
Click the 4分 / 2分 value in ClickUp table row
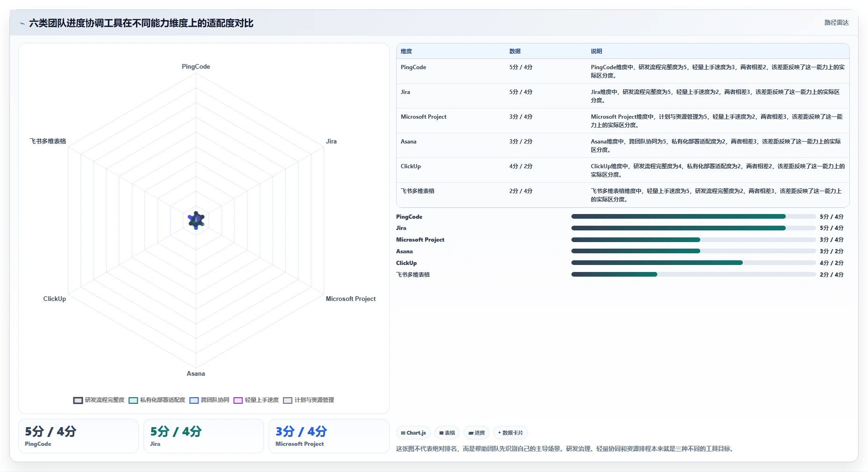[x=521, y=166]
